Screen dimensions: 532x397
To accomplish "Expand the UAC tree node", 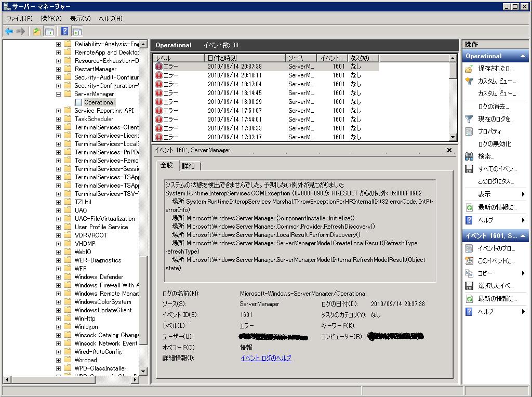I will point(58,210).
